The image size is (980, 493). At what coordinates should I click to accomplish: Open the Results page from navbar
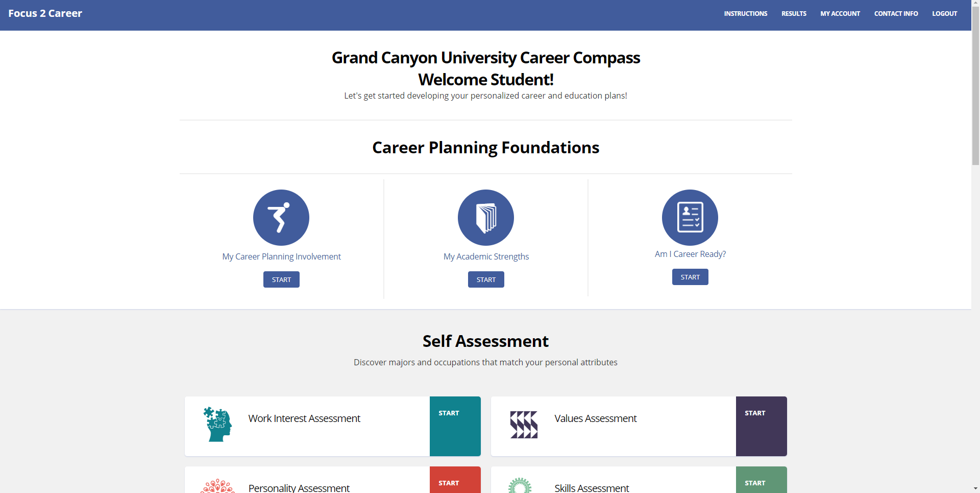[794, 14]
